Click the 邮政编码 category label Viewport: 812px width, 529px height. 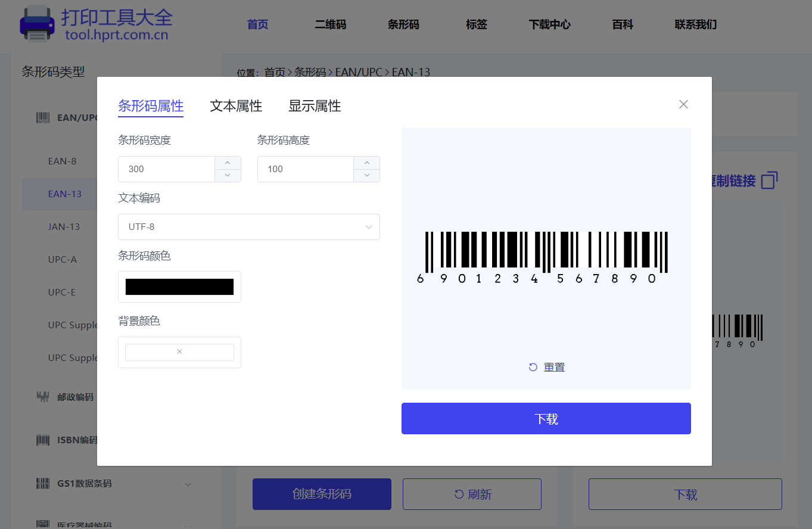point(75,397)
